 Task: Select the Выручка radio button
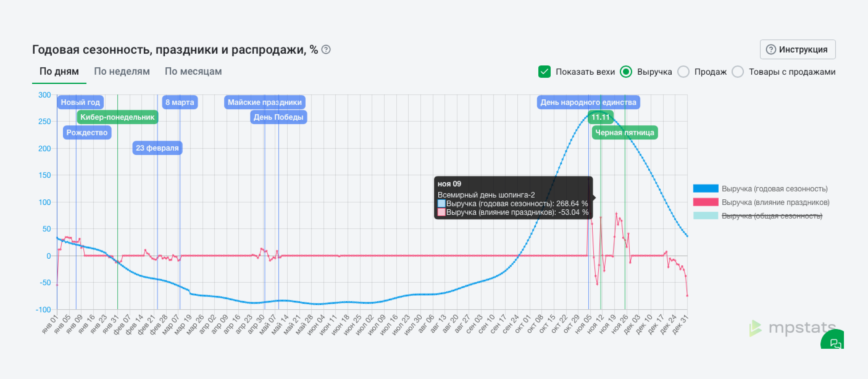(626, 72)
